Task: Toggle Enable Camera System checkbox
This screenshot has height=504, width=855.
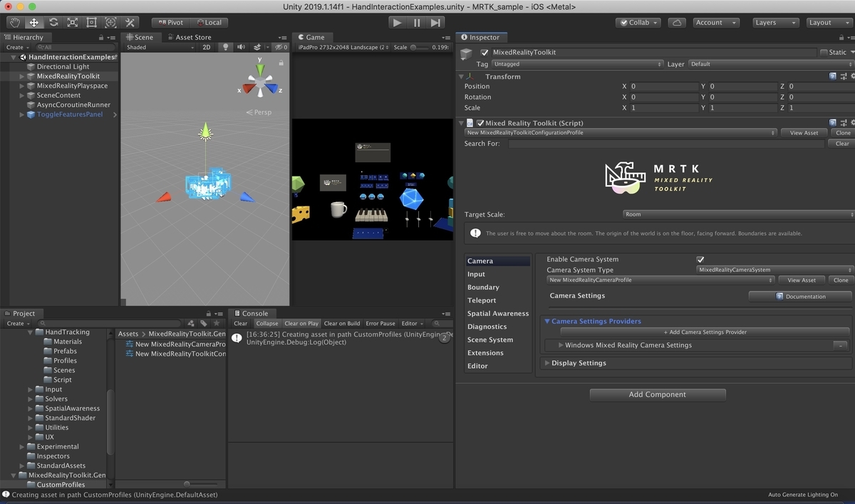Action: tap(700, 260)
